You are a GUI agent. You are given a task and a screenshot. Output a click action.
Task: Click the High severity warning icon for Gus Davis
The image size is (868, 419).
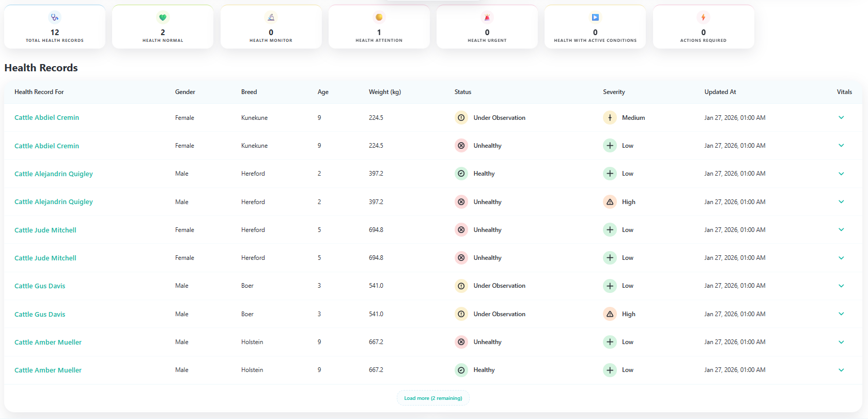pos(610,314)
